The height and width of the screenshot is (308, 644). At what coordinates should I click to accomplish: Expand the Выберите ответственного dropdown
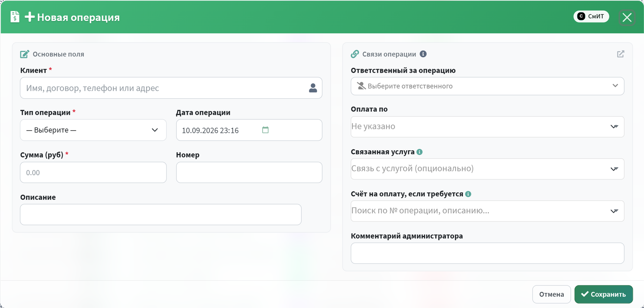coord(487,86)
